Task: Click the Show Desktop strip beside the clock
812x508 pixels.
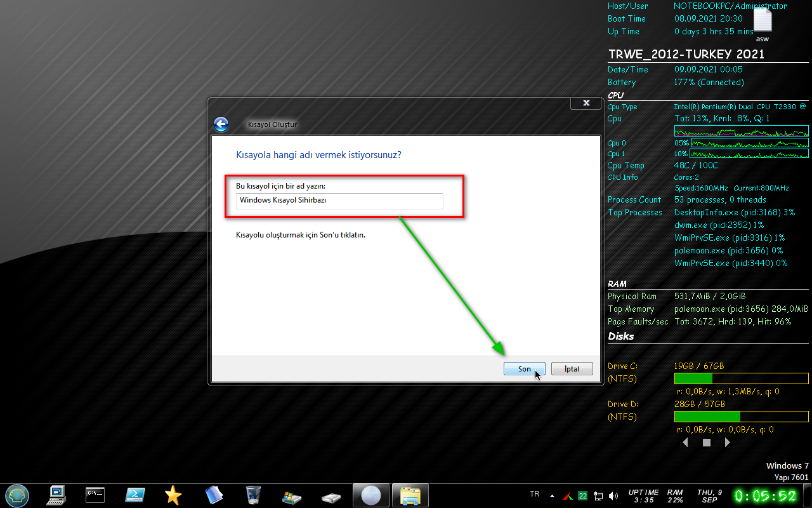Action: [808, 495]
